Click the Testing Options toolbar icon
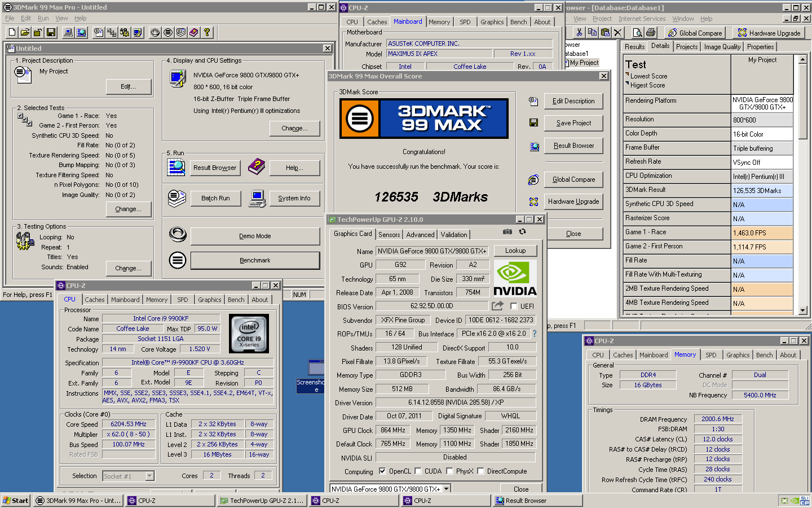The height and width of the screenshot is (508, 812). click(x=125, y=32)
